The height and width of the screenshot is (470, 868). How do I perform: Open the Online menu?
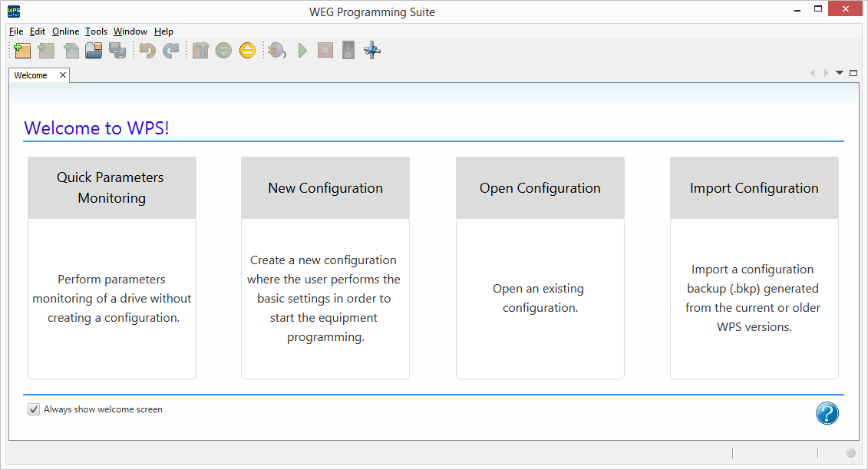tap(65, 31)
